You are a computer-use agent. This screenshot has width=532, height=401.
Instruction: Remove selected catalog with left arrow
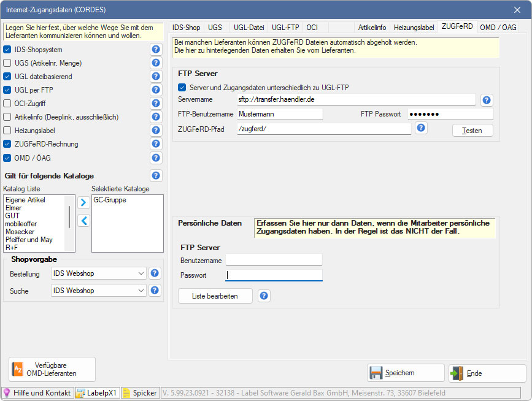pos(83,220)
